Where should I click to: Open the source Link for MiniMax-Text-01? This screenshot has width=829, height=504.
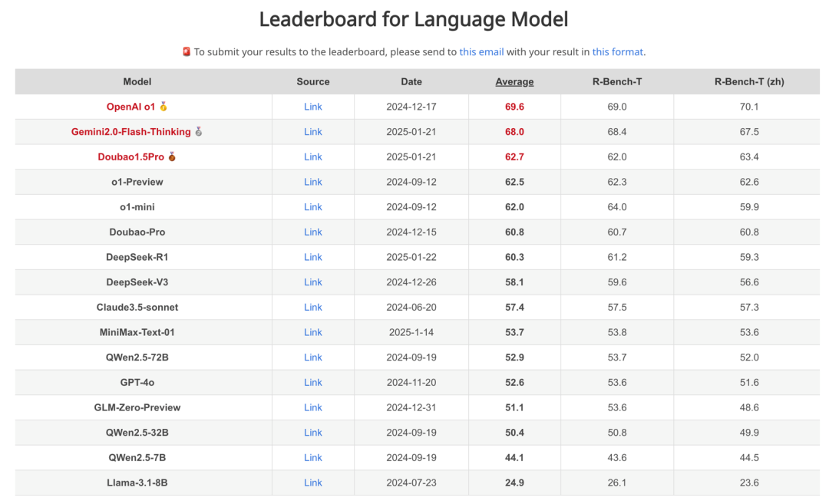click(x=313, y=332)
